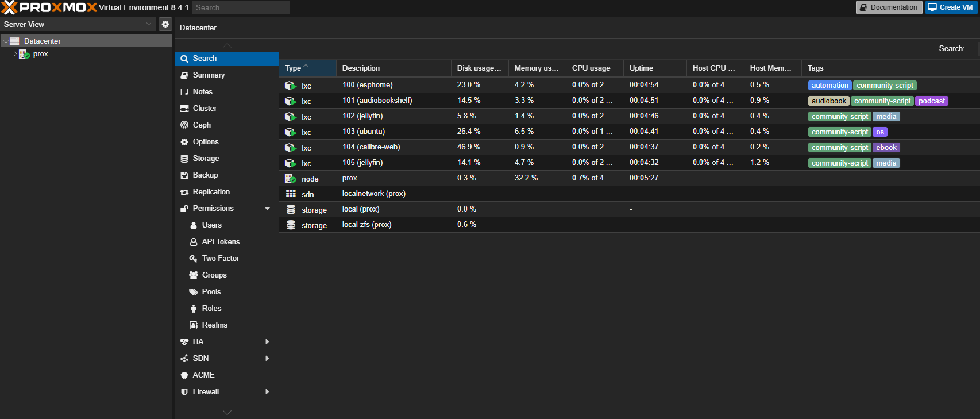The width and height of the screenshot is (980, 419).
Task: Click the 32.2 % memory value for prox
Action: [526, 178]
